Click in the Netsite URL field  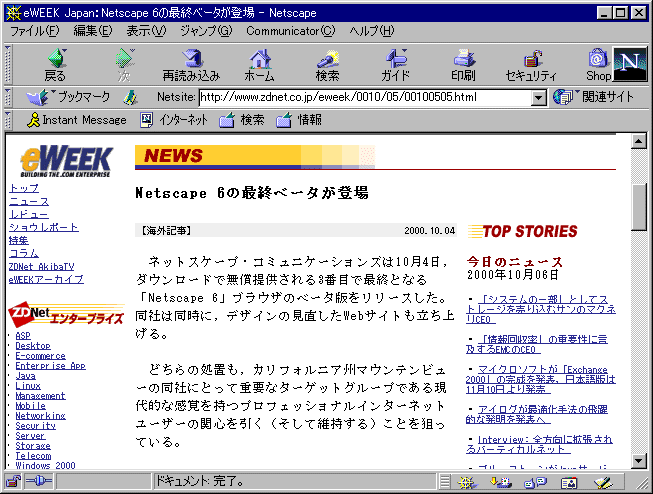click(365, 97)
